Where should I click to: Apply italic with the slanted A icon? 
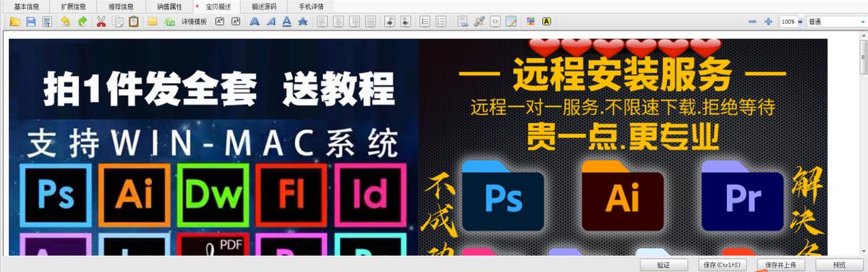pos(271,22)
